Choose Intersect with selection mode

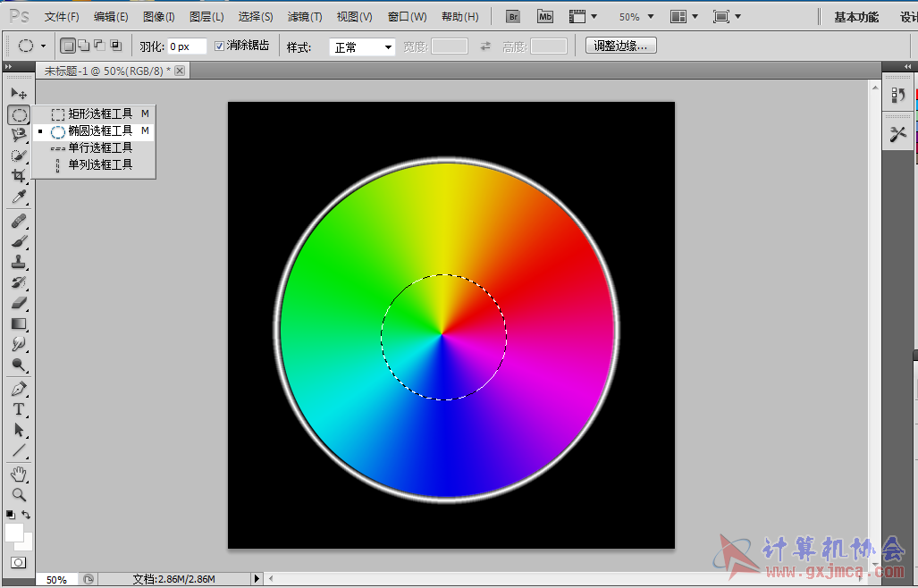(115, 46)
